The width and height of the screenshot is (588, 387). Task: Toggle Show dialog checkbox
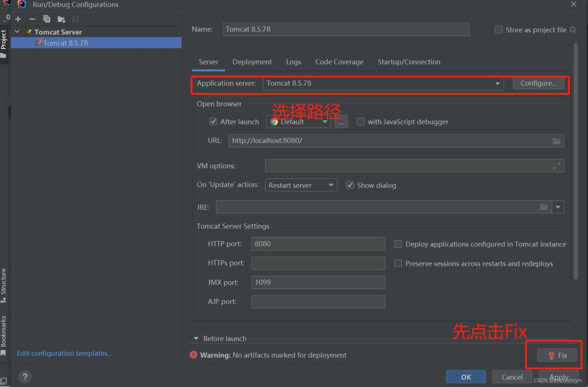[x=350, y=185]
